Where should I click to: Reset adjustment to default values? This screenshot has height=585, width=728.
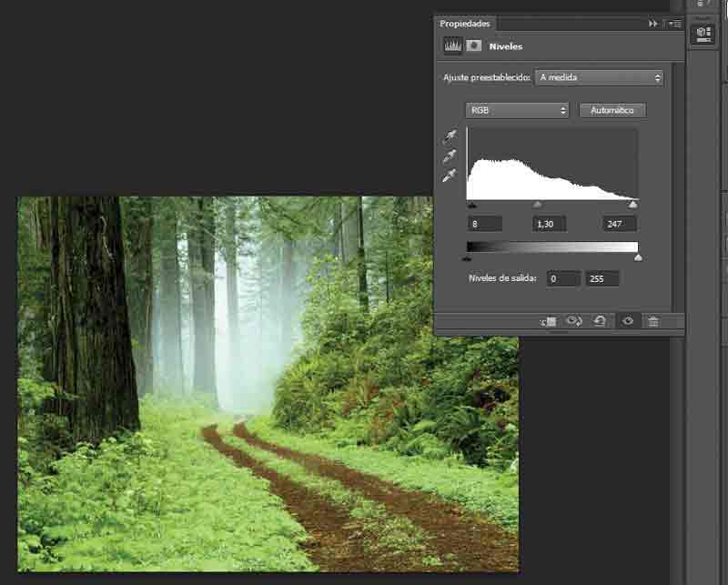click(x=600, y=321)
